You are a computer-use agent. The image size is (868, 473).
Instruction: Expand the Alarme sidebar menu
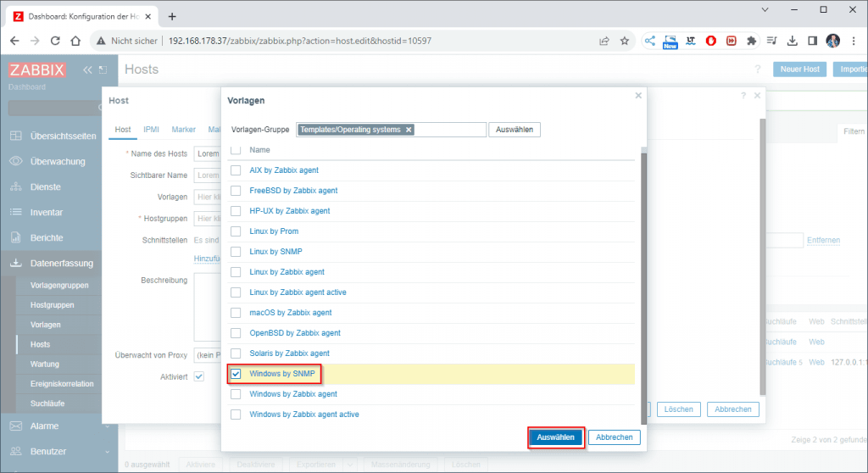[59, 426]
